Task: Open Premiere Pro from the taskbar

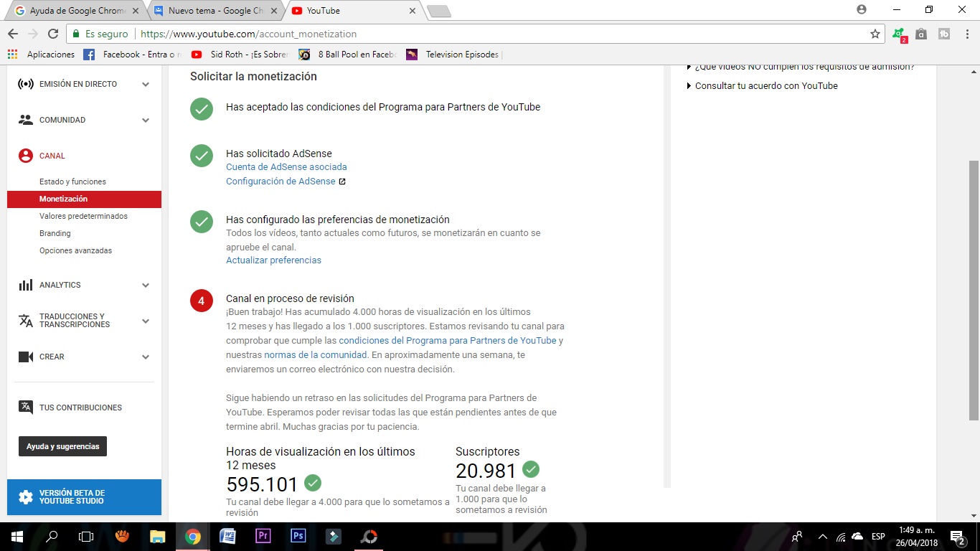Action: point(263,537)
